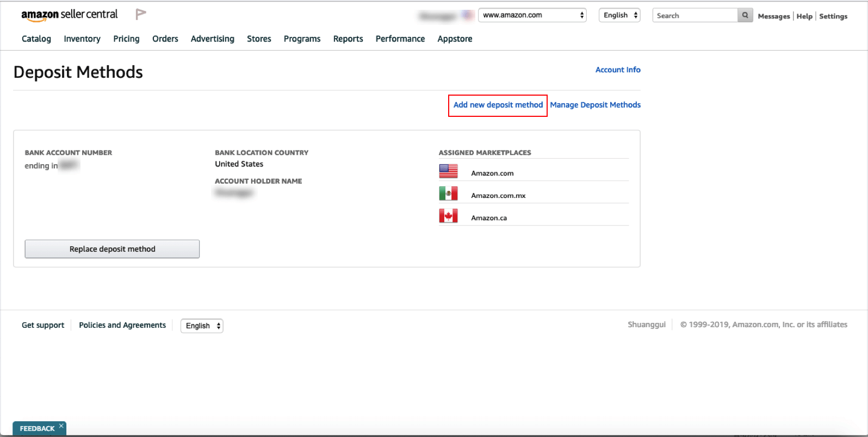Screen dimensions: 868x437
Task: Click the BANK LOCATION COUNTRY label
Action: tap(262, 153)
